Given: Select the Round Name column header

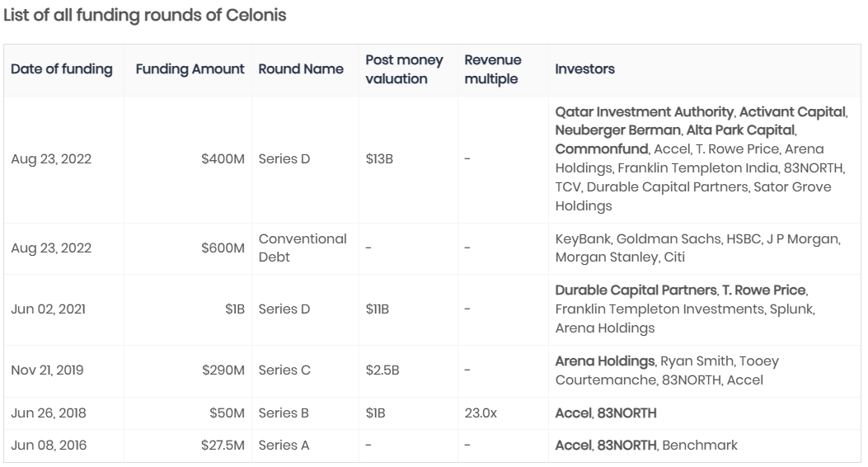Looking at the screenshot, I should [x=301, y=69].
